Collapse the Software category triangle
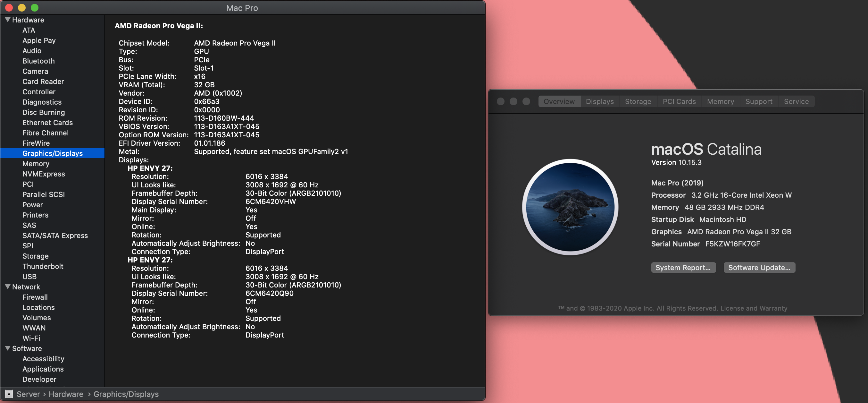The width and height of the screenshot is (868, 403). pyautogui.click(x=7, y=348)
